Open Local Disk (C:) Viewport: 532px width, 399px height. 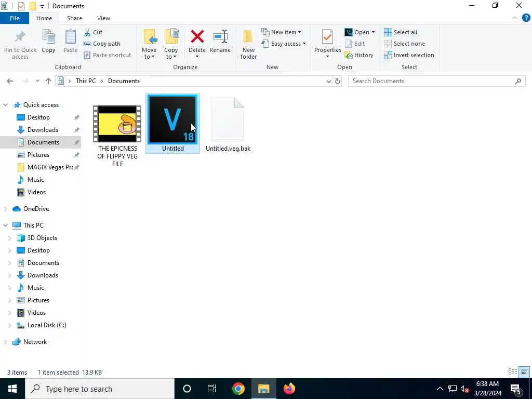tap(46, 325)
